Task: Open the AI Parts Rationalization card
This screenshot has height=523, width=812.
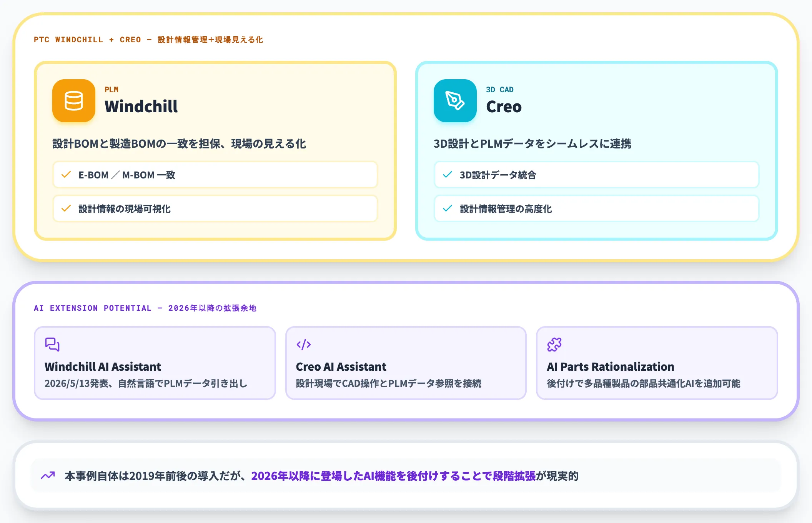Action: click(657, 363)
